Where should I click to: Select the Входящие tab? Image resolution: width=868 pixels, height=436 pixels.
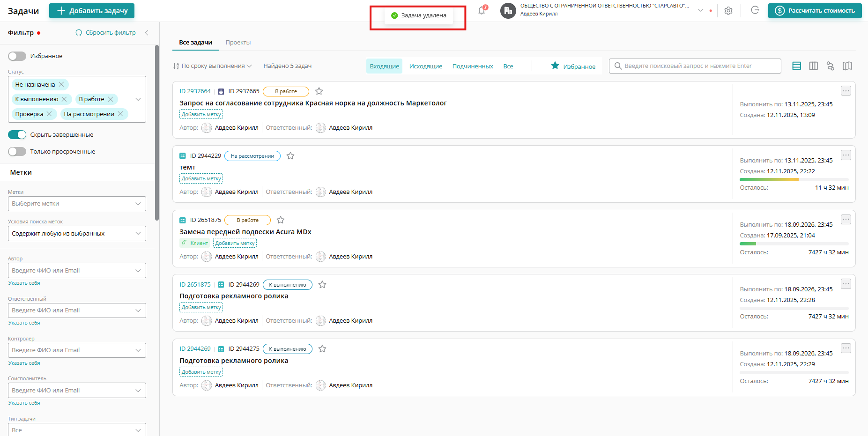(x=385, y=67)
